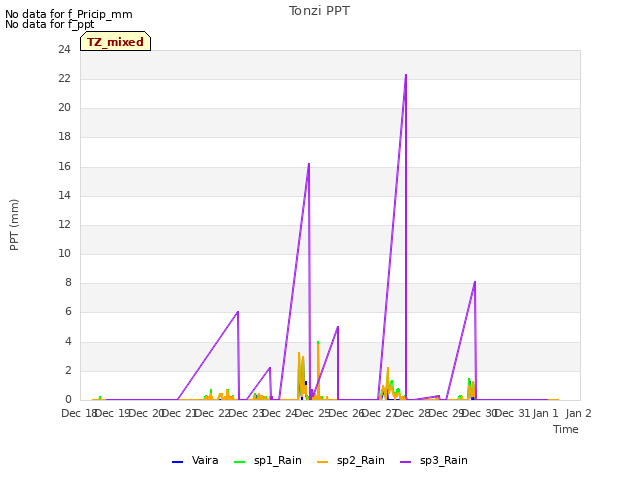This screenshot has height=480, width=640.
Task: Click the sp3_Rain peak near 6 mm
Action: click(238, 312)
